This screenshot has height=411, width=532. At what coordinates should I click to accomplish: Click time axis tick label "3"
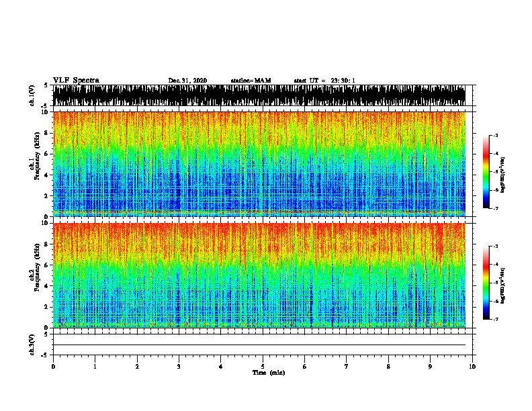click(x=179, y=367)
